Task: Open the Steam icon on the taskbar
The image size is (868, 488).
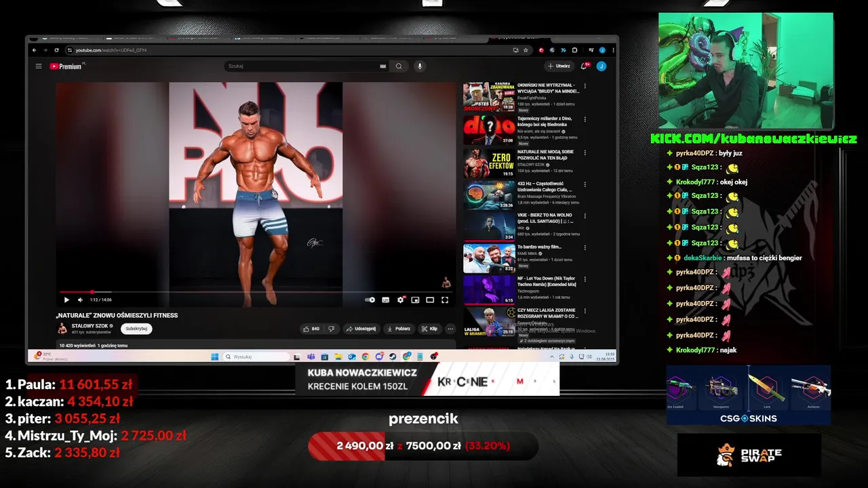Action: [x=393, y=357]
